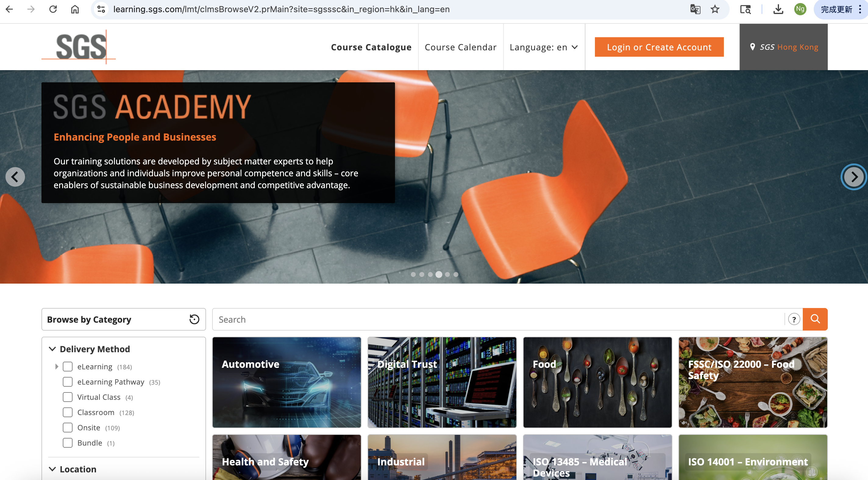Check the eLearning Pathway checkbox
The width and height of the screenshot is (868, 480).
pyautogui.click(x=67, y=381)
